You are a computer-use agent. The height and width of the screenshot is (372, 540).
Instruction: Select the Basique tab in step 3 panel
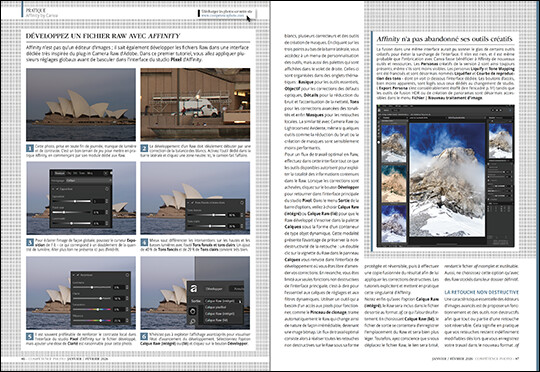59,173
